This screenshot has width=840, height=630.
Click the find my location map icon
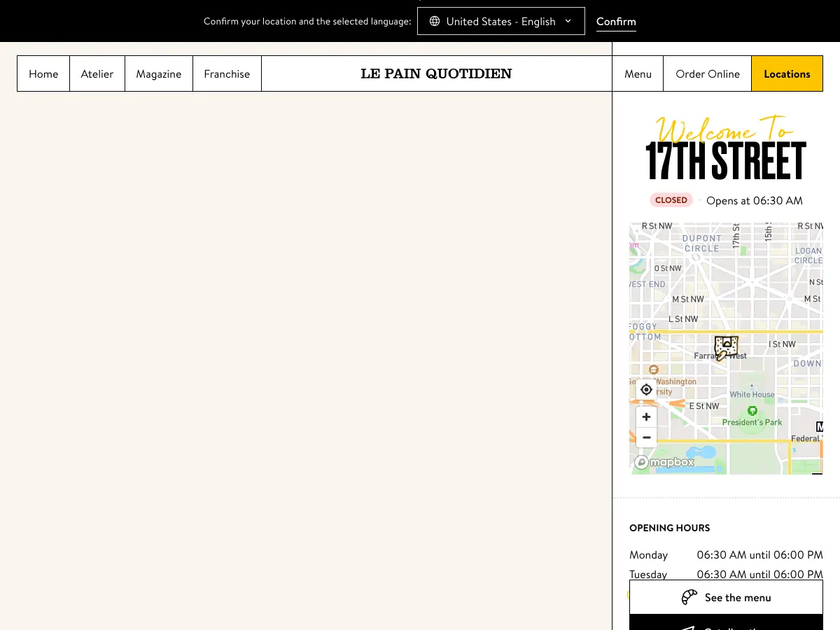(646, 390)
